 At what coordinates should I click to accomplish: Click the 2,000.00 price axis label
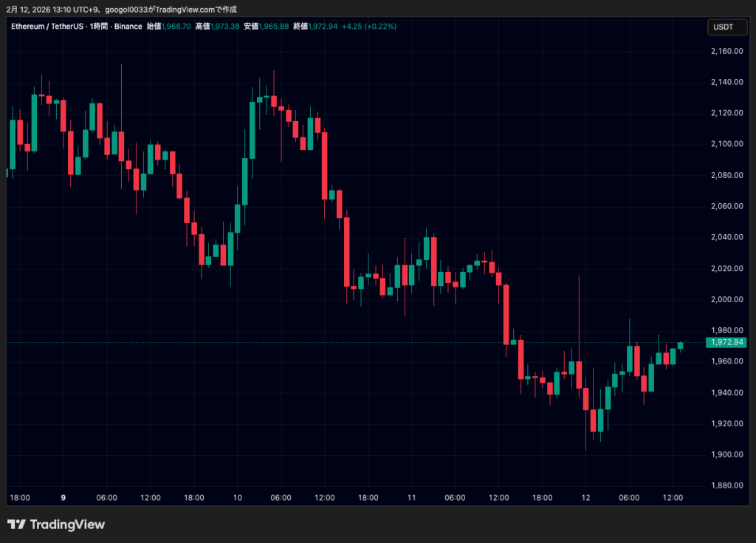(x=727, y=299)
